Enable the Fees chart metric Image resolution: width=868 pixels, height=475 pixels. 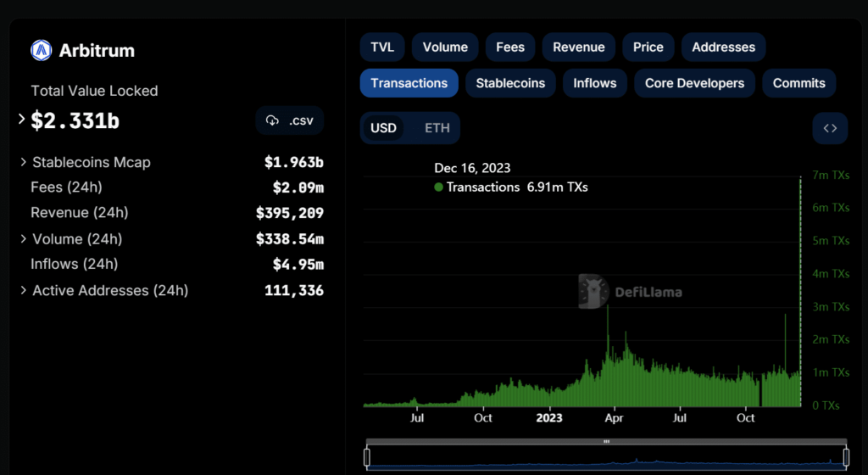(510, 47)
